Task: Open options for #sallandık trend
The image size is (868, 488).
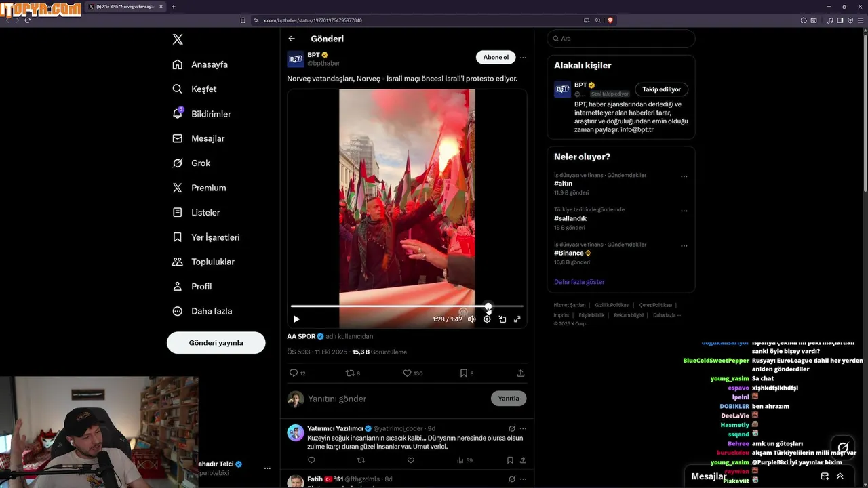Action: [684, 211]
